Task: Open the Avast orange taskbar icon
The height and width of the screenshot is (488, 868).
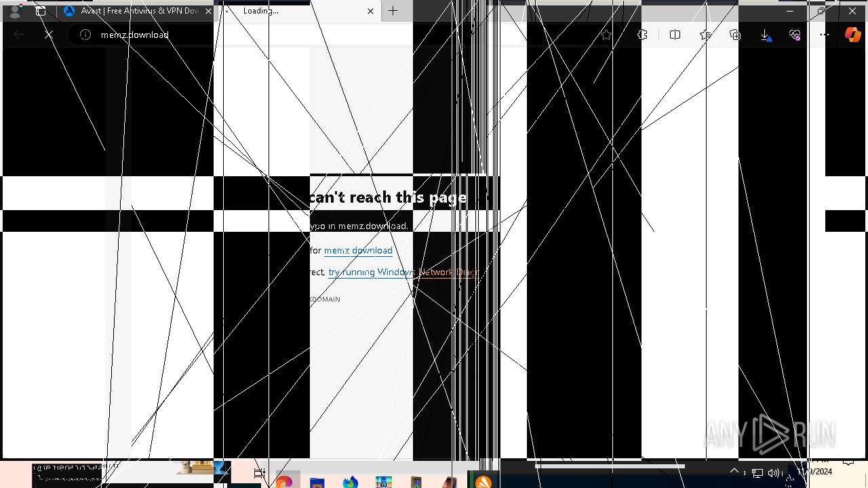Action: 483,482
